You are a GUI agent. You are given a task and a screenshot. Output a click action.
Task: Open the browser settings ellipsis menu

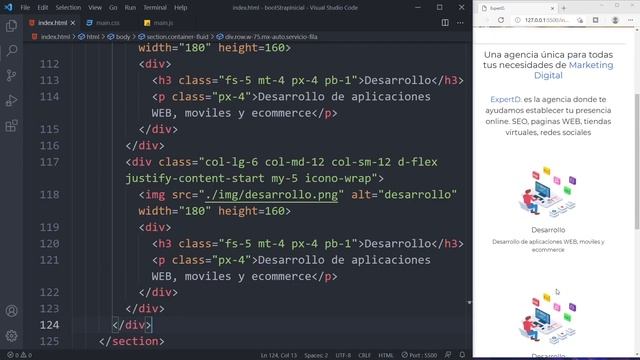[x=631, y=20]
